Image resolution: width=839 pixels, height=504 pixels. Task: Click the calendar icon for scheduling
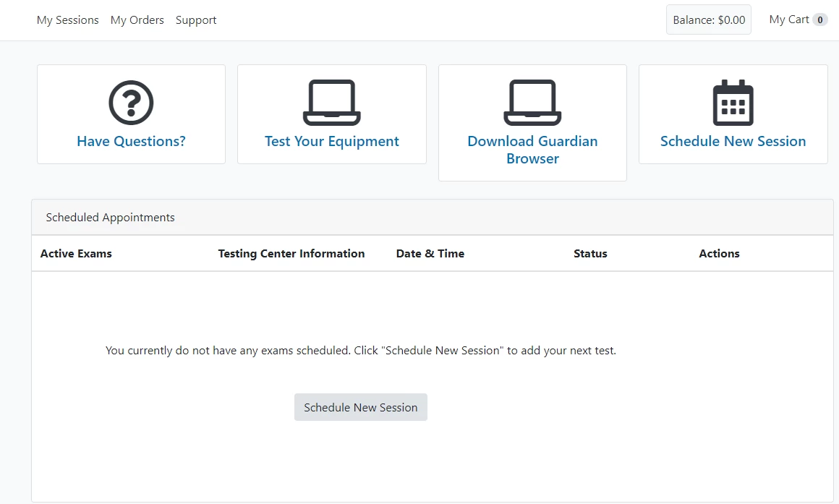click(733, 103)
